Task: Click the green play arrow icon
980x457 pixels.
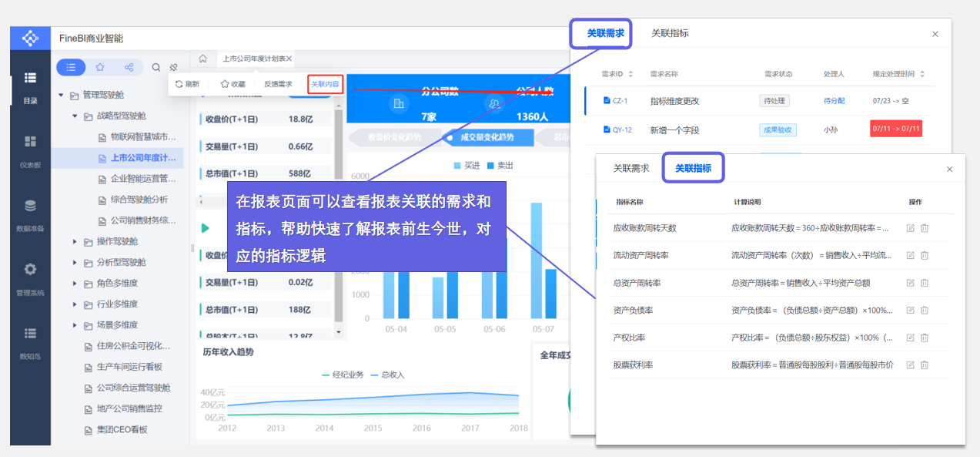Action: tap(205, 228)
